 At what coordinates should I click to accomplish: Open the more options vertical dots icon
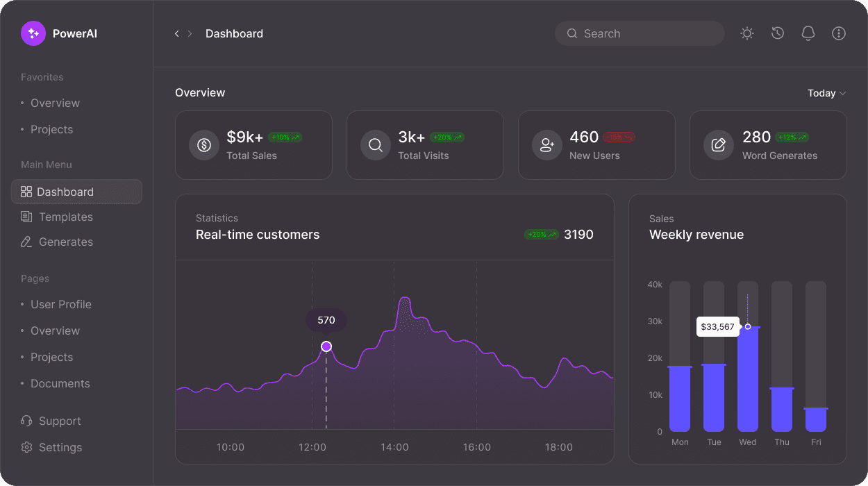(839, 33)
